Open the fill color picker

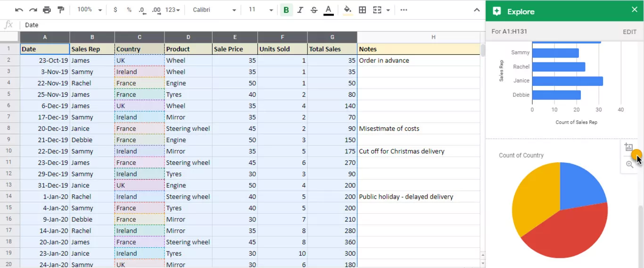click(x=348, y=10)
